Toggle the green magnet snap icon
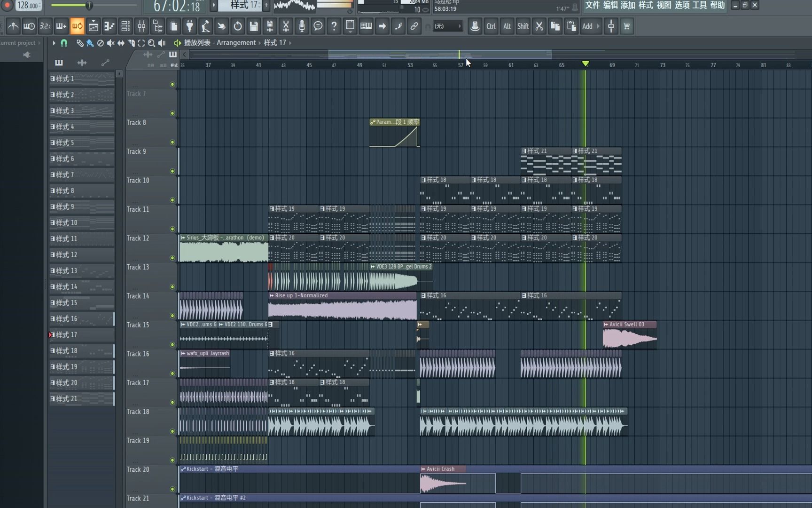Viewport: 812px width, 508px height. point(64,43)
